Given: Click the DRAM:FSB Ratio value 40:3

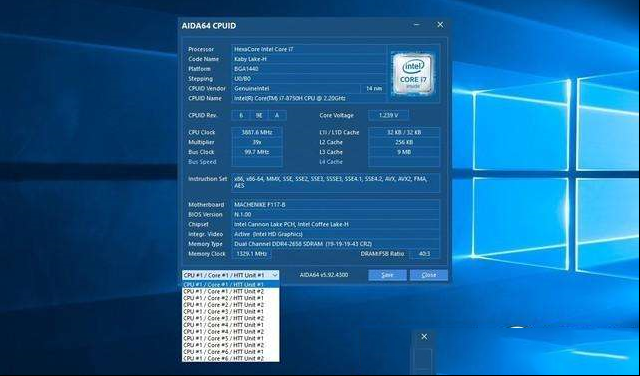Looking at the screenshot, I should [424, 254].
